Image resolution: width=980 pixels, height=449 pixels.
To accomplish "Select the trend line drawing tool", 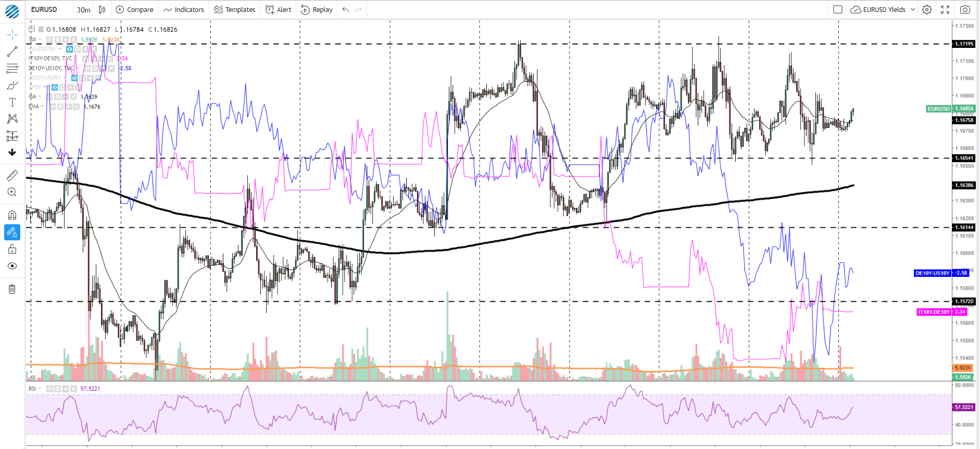I will (x=12, y=52).
